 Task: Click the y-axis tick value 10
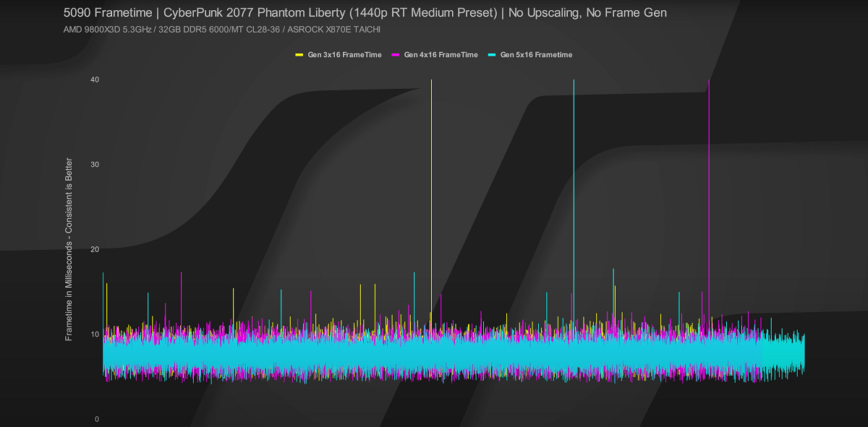pyautogui.click(x=94, y=335)
